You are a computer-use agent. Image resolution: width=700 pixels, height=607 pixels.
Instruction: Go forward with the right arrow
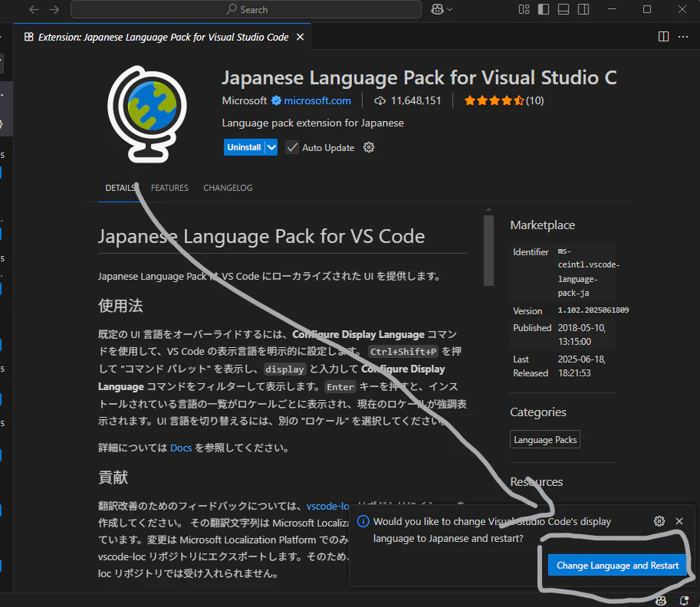[x=54, y=9]
